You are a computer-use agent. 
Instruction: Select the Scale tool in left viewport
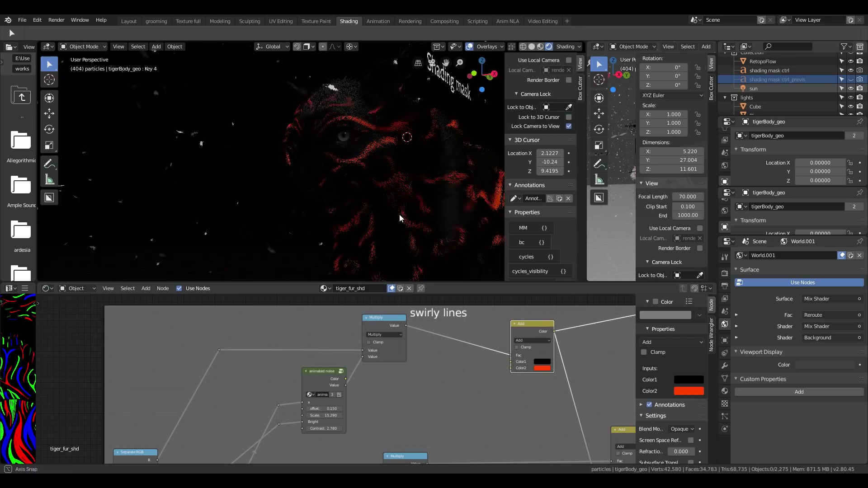tap(49, 145)
